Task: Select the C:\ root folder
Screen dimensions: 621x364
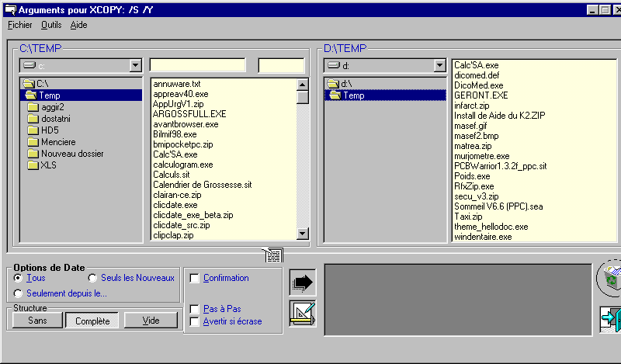Action: [36, 84]
